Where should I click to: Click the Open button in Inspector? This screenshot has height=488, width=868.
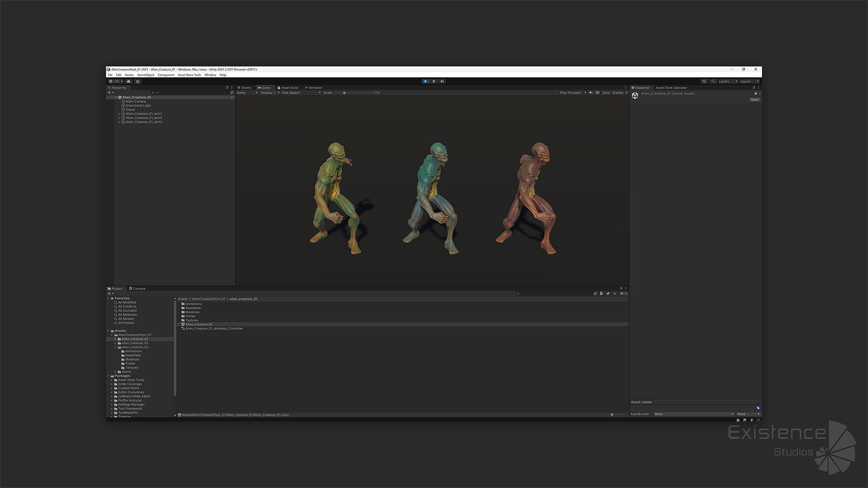(x=755, y=99)
